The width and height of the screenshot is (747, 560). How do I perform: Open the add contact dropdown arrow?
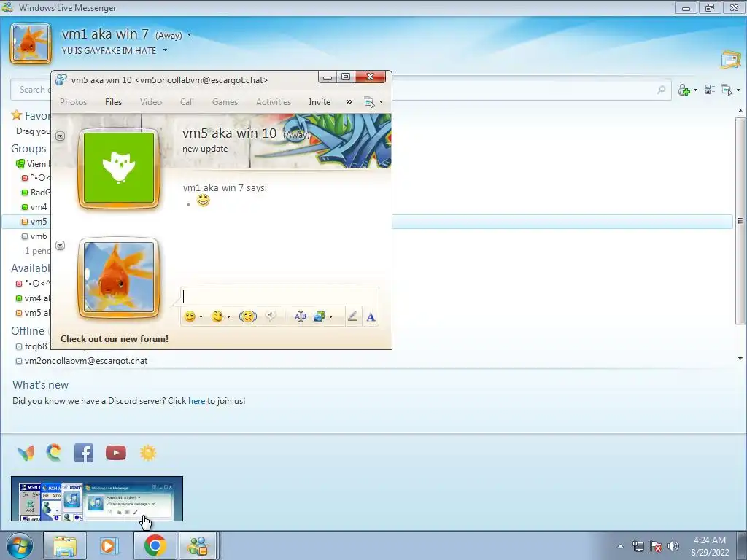pos(695,90)
